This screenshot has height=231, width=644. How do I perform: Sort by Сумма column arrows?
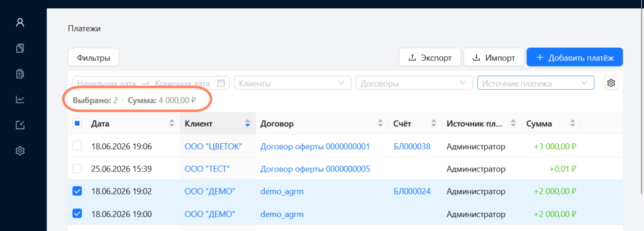[x=572, y=124]
